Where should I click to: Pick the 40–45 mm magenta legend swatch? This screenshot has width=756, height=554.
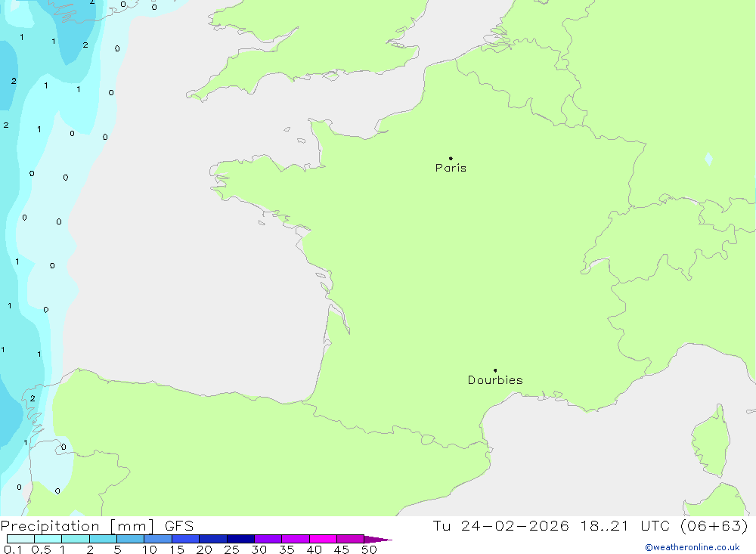coord(323,539)
